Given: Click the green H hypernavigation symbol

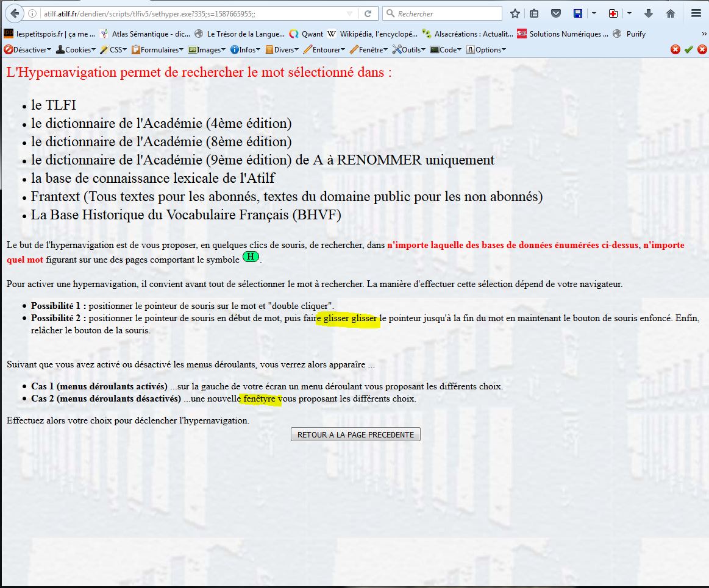Looking at the screenshot, I should point(251,257).
